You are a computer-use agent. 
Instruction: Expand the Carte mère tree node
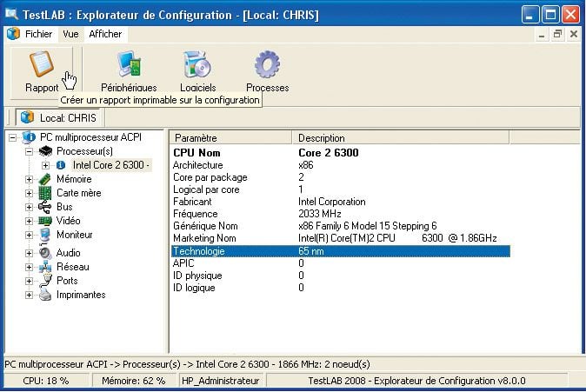click(x=30, y=193)
